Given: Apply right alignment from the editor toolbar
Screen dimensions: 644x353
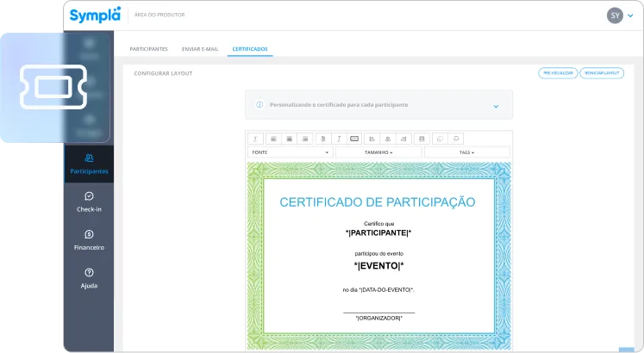Looking at the screenshot, I should (x=304, y=139).
